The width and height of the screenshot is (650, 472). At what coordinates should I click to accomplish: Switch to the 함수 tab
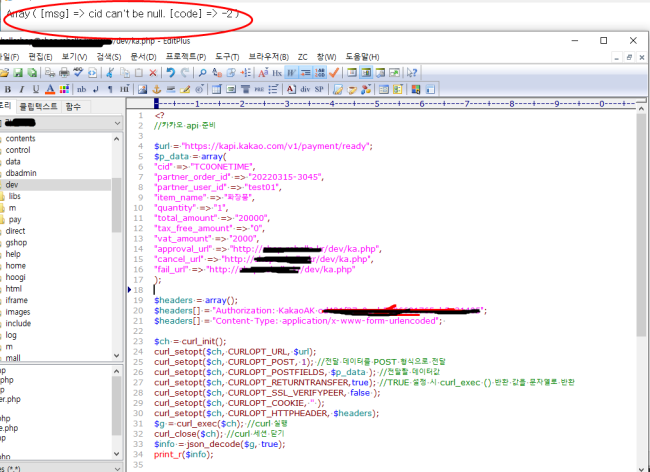73,107
